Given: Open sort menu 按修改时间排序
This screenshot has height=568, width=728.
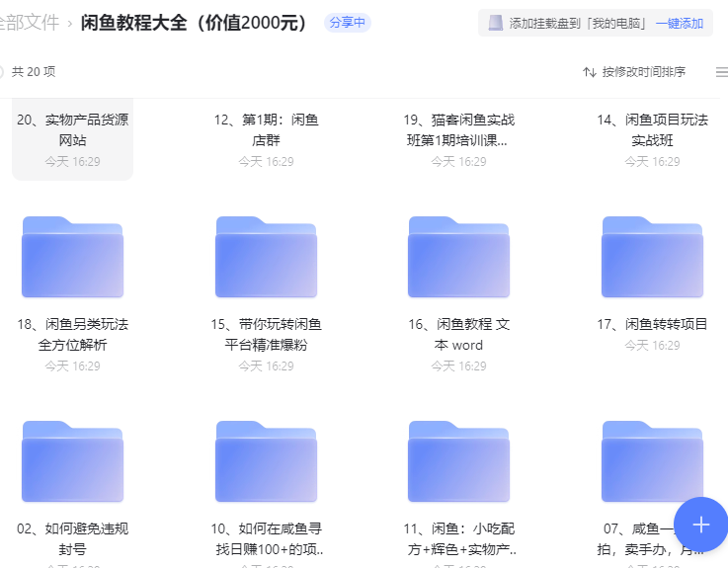Looking at the screenshot, I should (643, 72).
